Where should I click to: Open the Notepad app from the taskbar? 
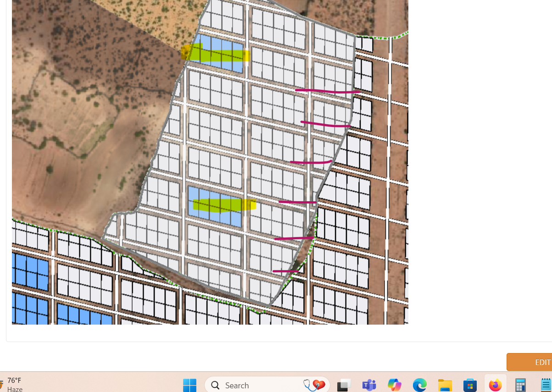tap(545, 385)
